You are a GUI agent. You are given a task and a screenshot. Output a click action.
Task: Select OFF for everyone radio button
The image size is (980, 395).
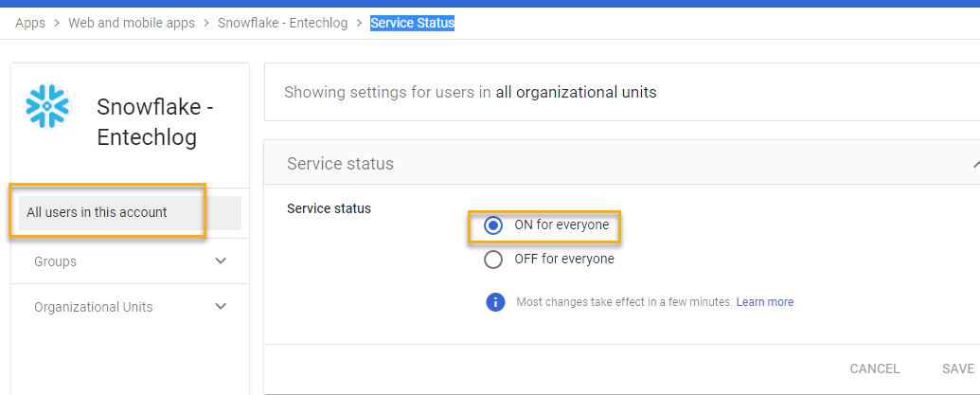coord(493,260)
